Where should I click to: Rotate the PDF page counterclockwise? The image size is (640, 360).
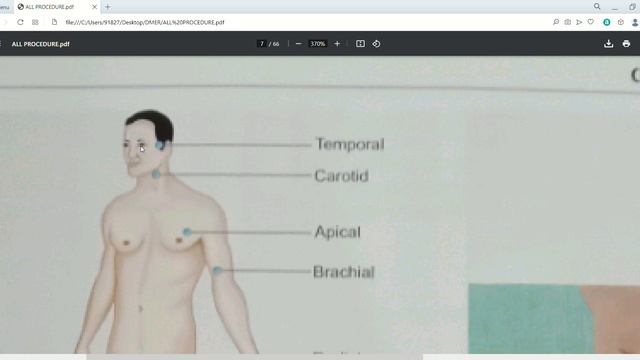coord(376,44)
